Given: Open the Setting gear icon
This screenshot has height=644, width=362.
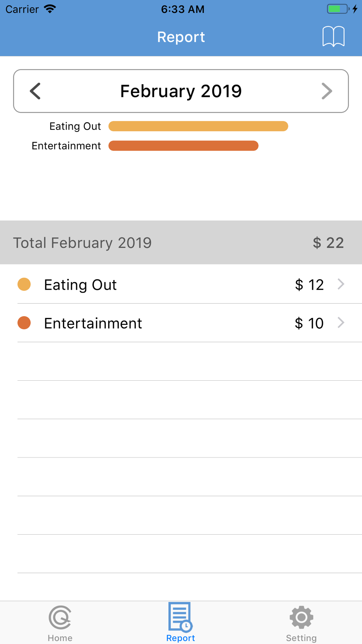Looking at the screenshot, I should 301,617.
